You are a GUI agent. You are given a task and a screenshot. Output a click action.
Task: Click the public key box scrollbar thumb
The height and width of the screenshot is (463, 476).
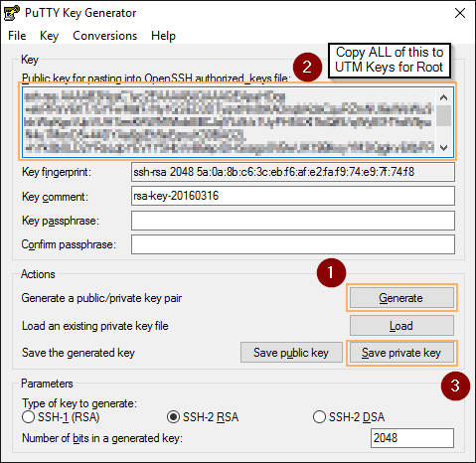click(443, 115)
